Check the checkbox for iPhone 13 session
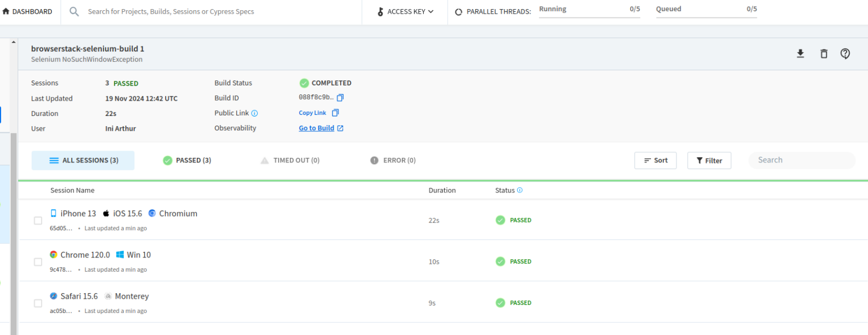Screen dimensions: 868x335 38,220
